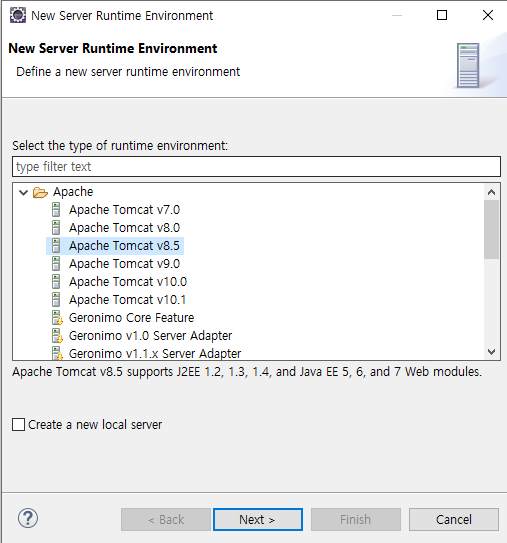Image resolution: width=507 pixels, height=543 pixels.
Task: Select the Apache folder label
Action: (73, 192)
